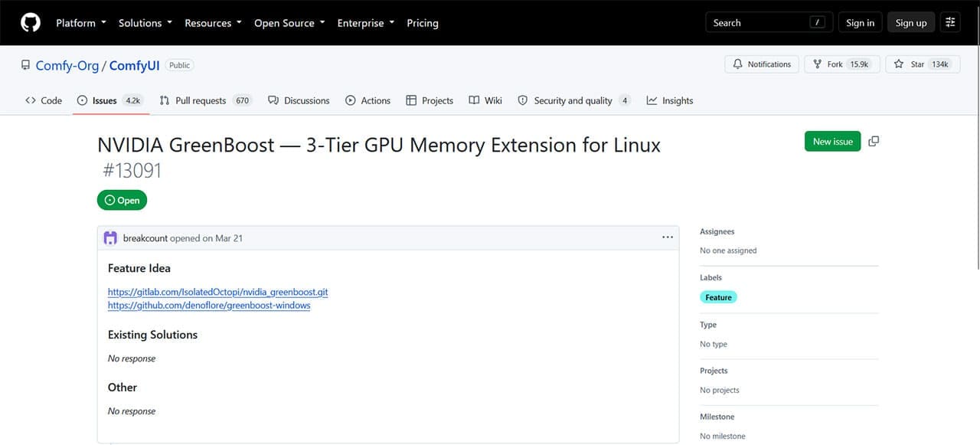The image size is (980, 445).
Task: Expand the Solutions menu
Action: click(x=145, y=23)
